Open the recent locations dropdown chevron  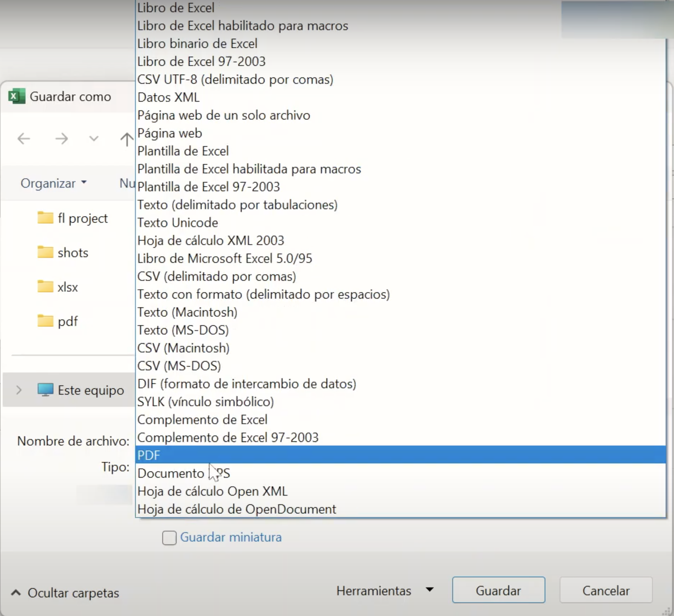(94, 138)
